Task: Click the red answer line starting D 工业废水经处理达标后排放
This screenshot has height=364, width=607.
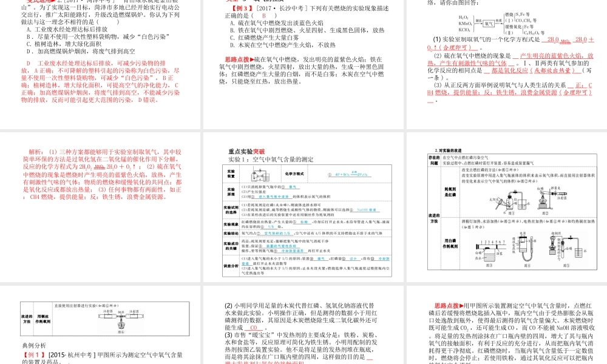Action: click(x=96, y=63)
